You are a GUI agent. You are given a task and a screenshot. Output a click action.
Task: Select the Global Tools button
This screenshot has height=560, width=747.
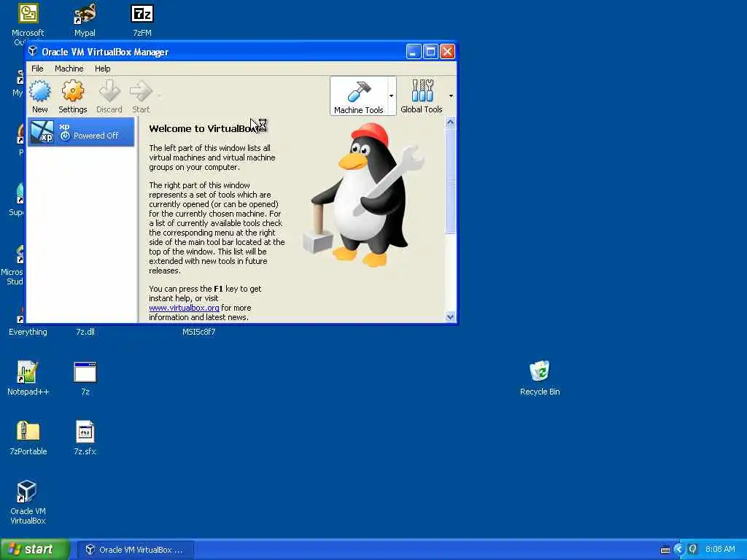click(x=422, y=97)
